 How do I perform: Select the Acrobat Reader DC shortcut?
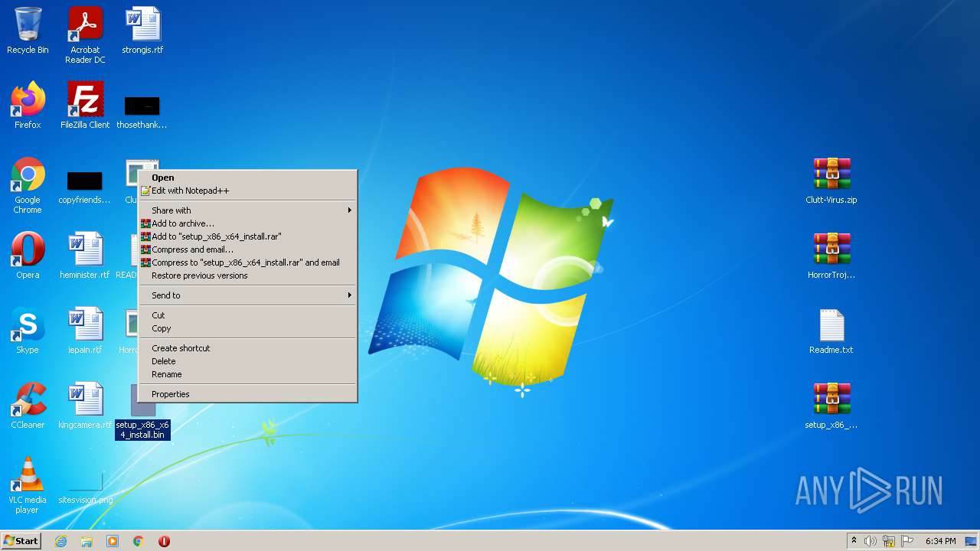pos(85,35)
